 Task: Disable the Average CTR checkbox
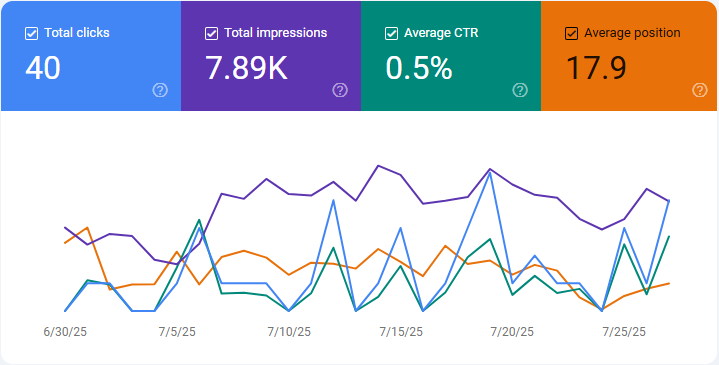[x=391, y=33]
